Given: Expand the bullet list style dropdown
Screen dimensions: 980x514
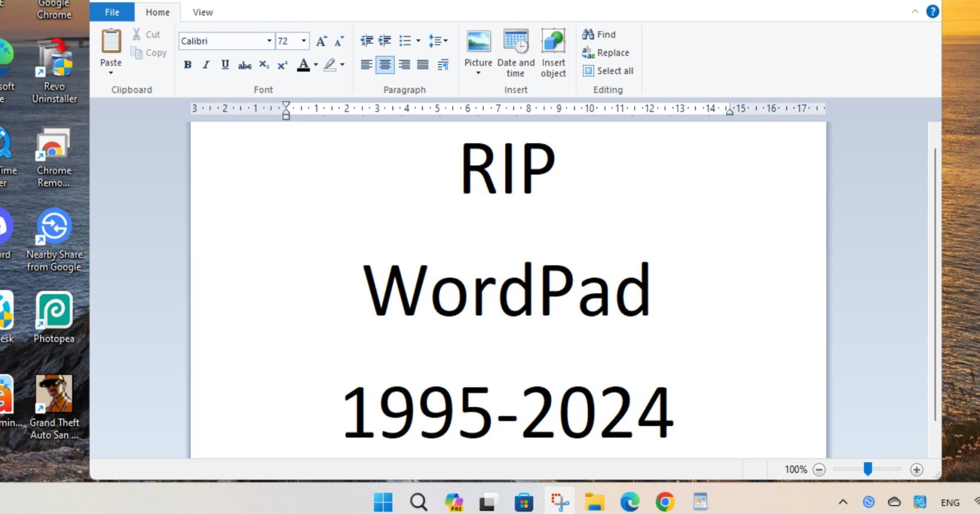Looking at the screenshot, I should 418,41.
